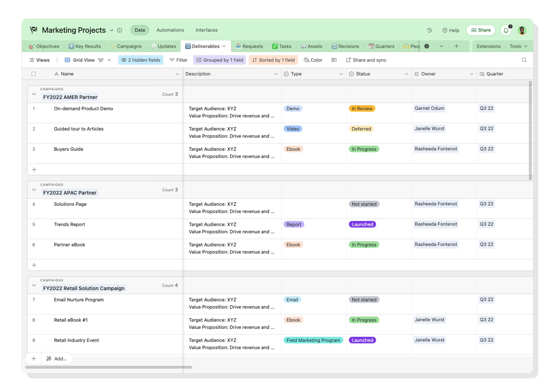The height and width of the screenshot is (392, 555).
Task: Open base history clock icon
Action: 429,30
